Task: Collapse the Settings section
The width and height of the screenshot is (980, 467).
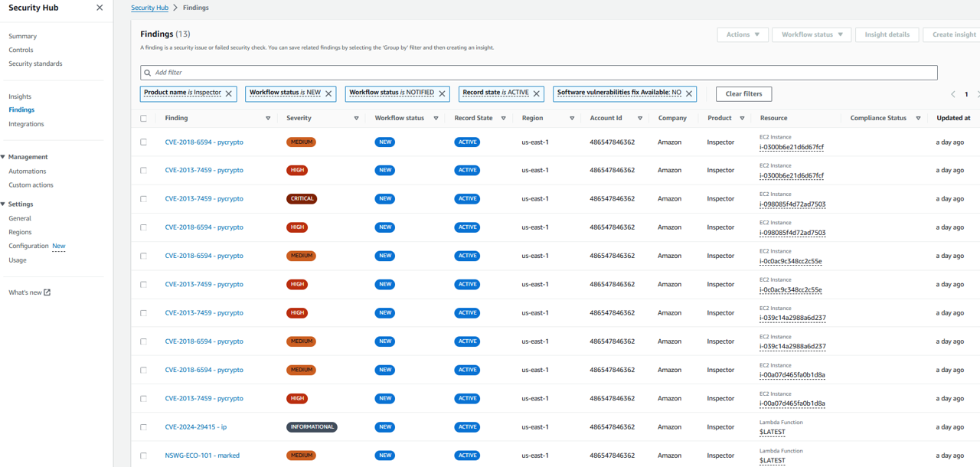Action: click(x=3, y=204)
